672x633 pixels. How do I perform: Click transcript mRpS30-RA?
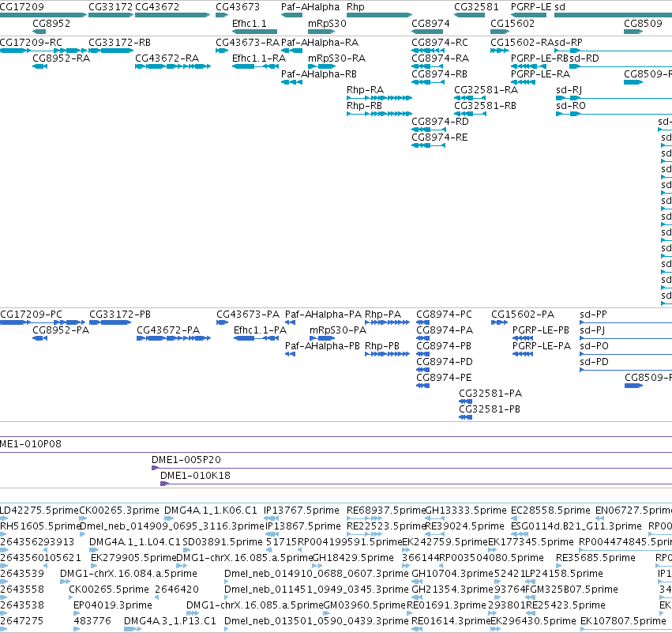(x=337, y=58)
